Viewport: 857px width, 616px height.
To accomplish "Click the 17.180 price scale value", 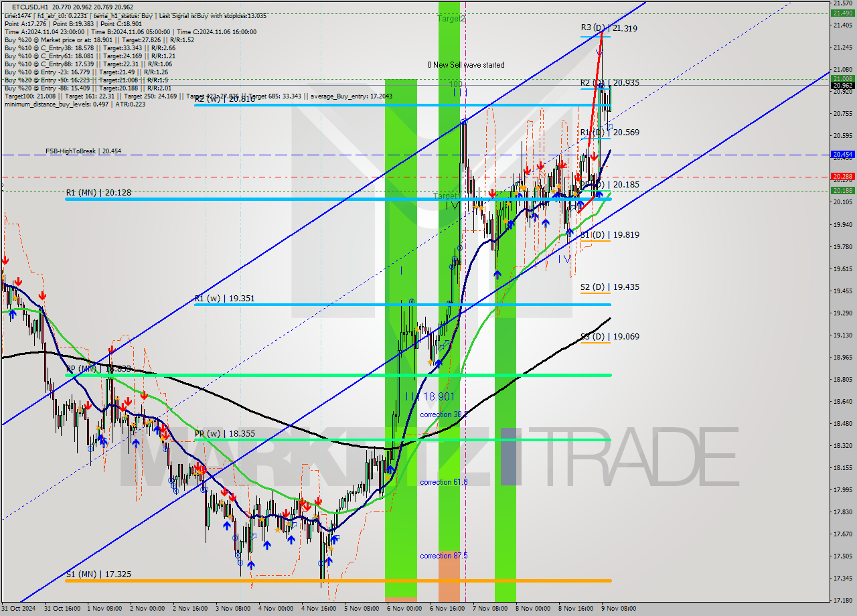I will click(x=842, y=600).
